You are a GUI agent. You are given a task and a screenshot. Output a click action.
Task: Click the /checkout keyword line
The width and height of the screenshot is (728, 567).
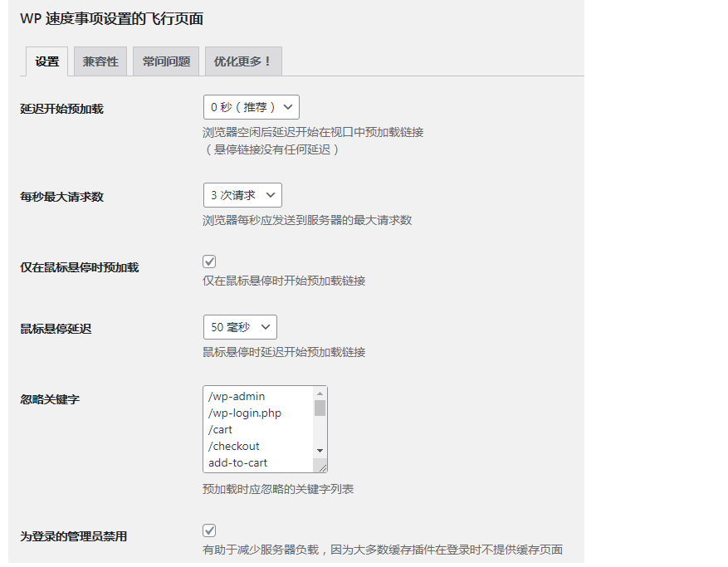point(232,446)
